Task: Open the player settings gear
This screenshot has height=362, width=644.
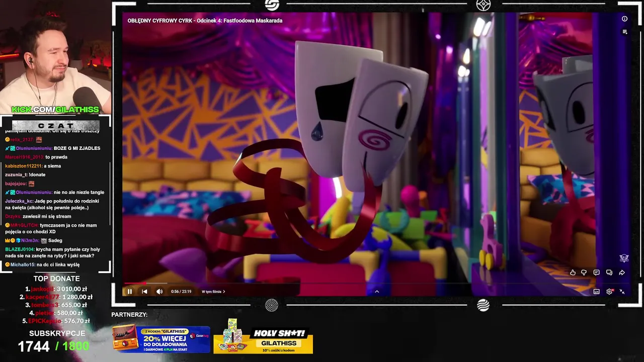Action: click(x=610, y=292)
